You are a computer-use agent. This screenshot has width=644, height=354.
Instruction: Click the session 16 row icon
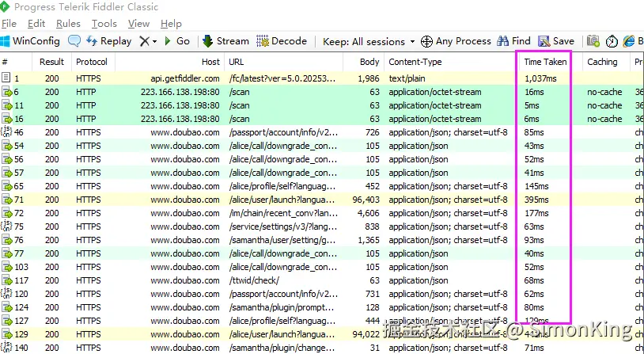tap(6, 120)
